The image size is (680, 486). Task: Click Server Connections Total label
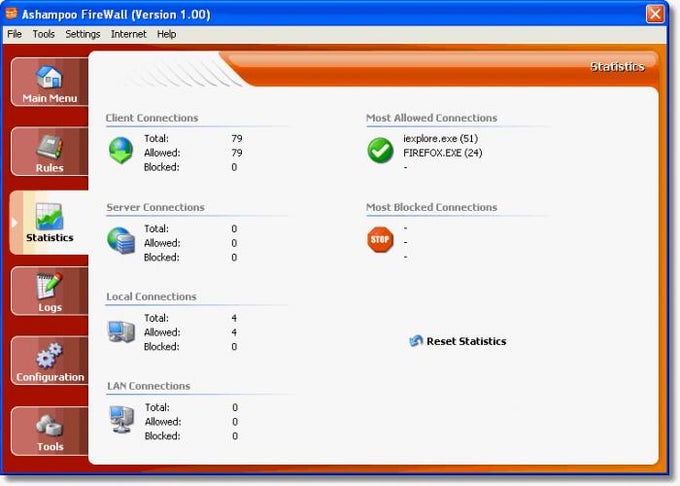click(156, 228)
